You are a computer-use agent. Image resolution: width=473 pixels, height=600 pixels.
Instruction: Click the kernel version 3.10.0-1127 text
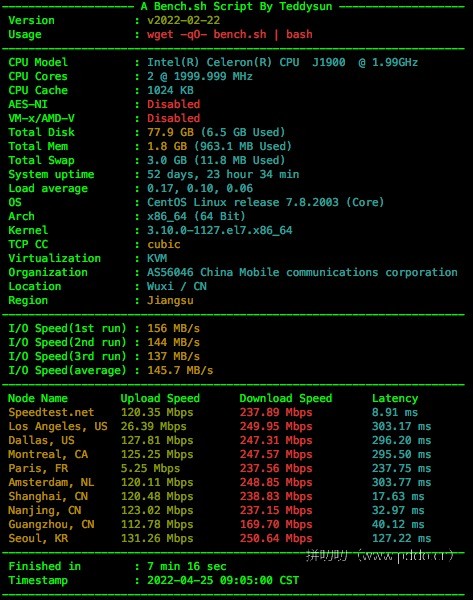(220, 230)
